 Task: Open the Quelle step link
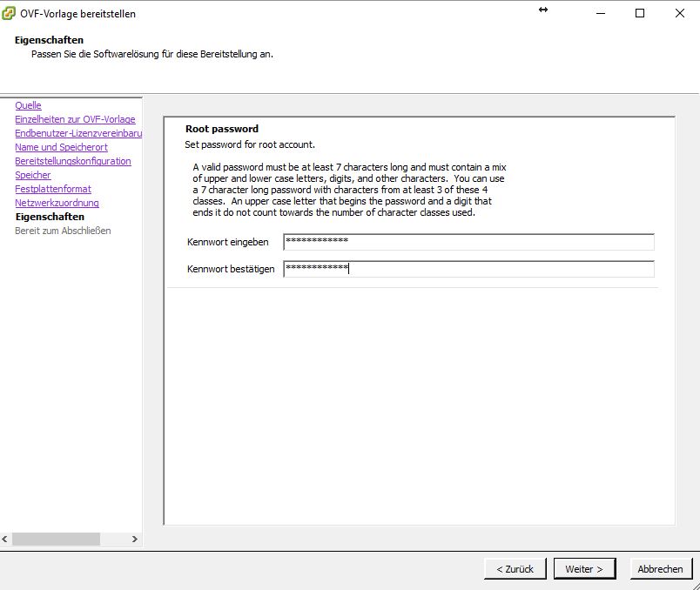(28, 105)
